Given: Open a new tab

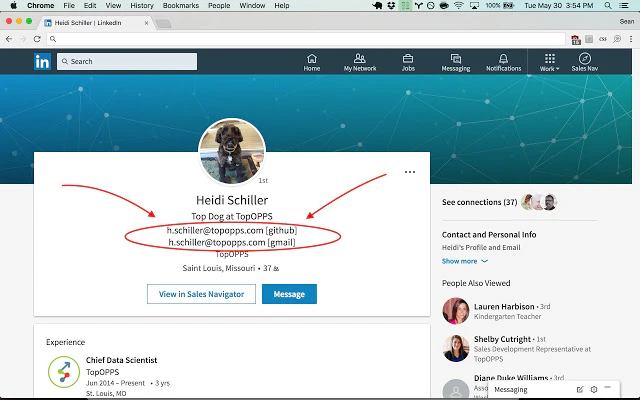Looking at the screenshot, I should point(164,24).
